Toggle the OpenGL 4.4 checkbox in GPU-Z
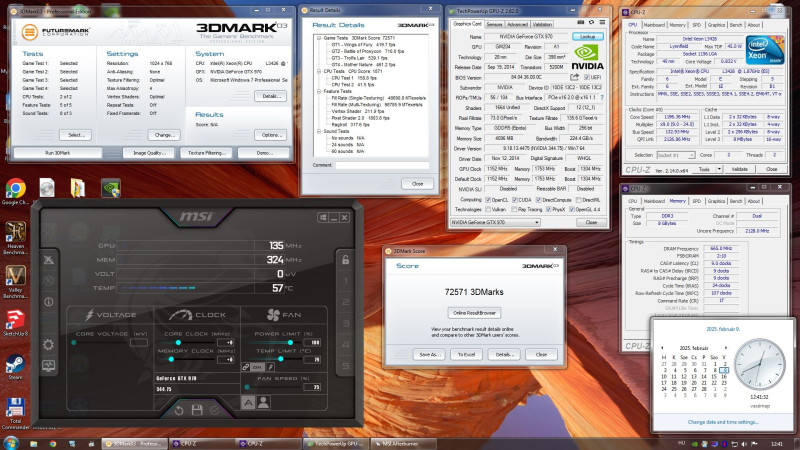800x450 pixels. 572,209
